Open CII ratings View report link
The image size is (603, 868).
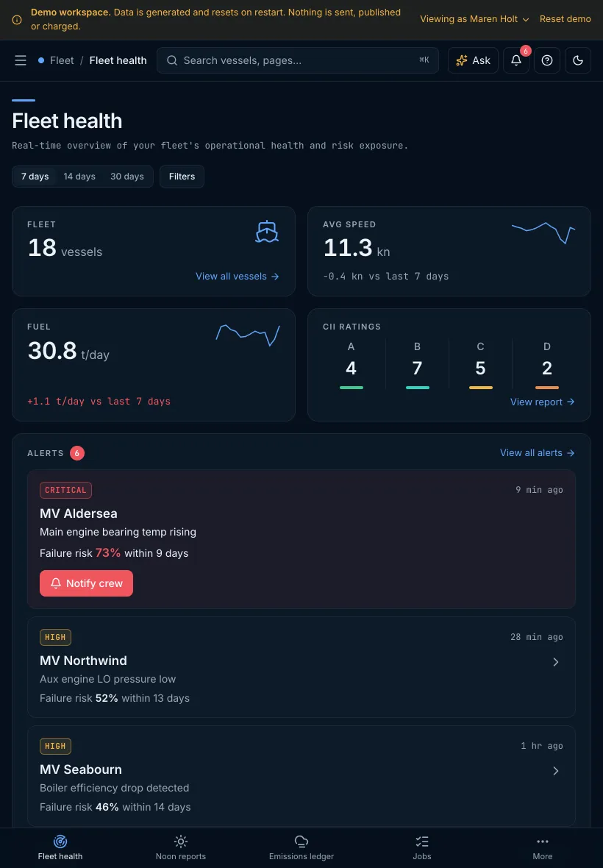pos(542,402)
